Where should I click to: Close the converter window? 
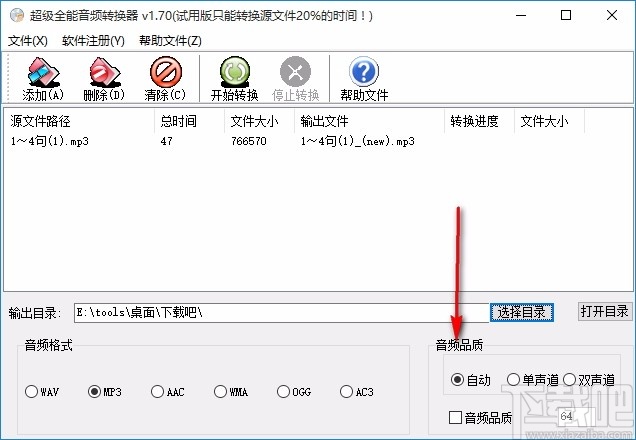click(612, 15)
